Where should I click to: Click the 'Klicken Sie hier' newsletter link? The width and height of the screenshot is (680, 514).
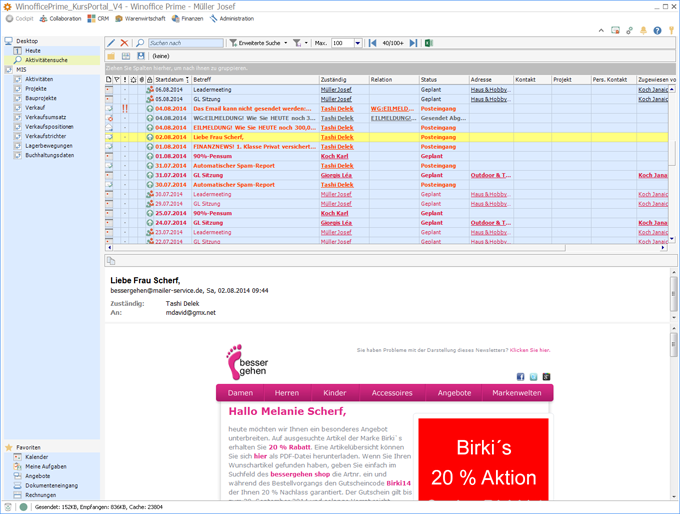tap(530, 350)
